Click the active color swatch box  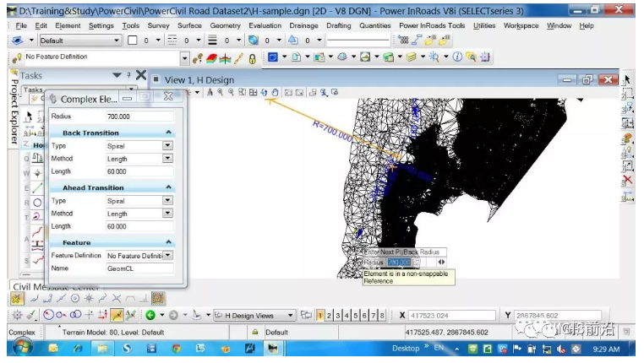(x=132, y=41)
